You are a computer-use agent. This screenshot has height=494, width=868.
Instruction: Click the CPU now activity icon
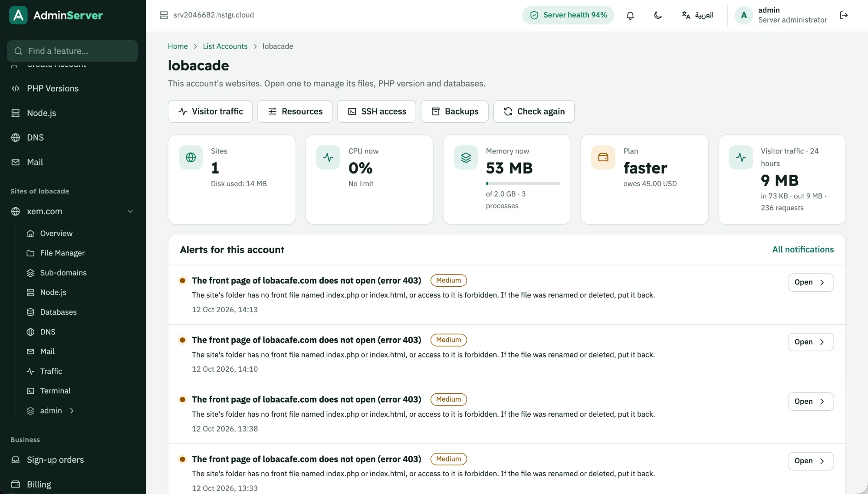point(329,157)
